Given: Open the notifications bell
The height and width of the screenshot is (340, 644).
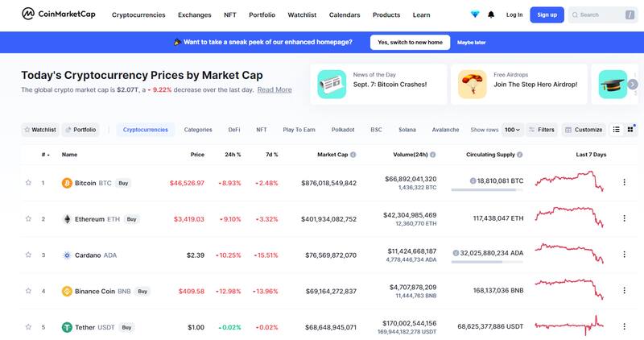Looking at the screenshot, I should point(491,15).
